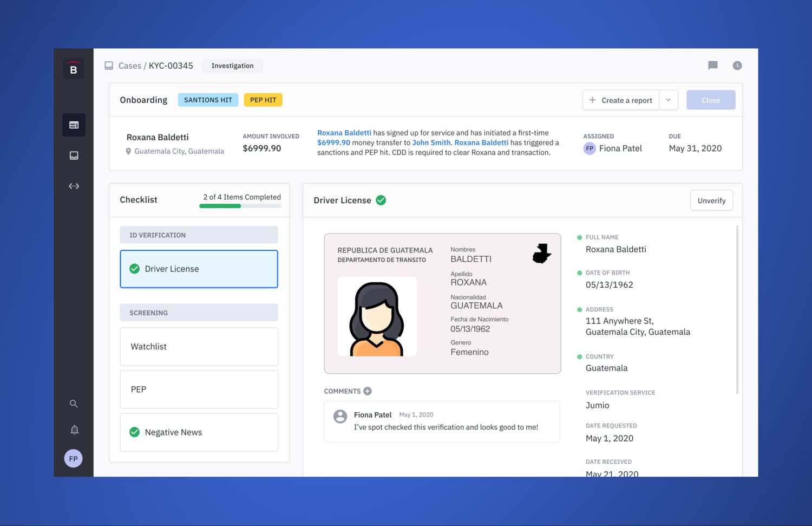Click the PEP HIT badge
The width and height of the screenshot is (812, 526).
coord(263,100)
